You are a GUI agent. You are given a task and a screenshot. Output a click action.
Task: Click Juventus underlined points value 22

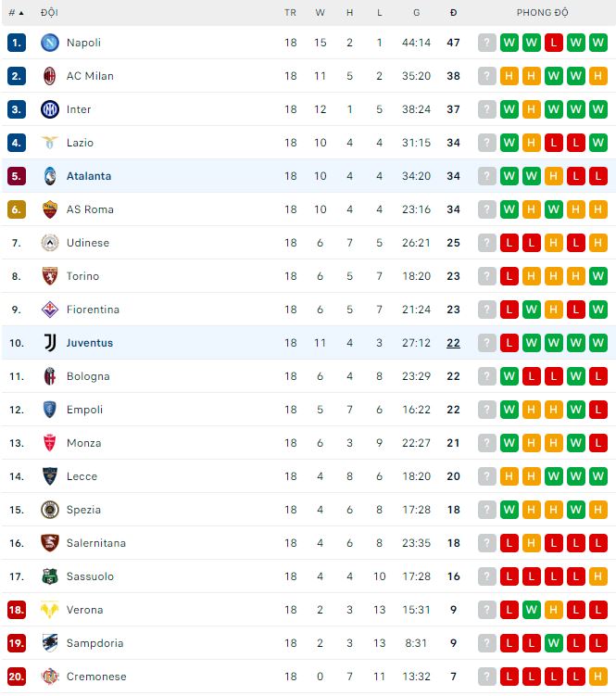tap(453, 343)
